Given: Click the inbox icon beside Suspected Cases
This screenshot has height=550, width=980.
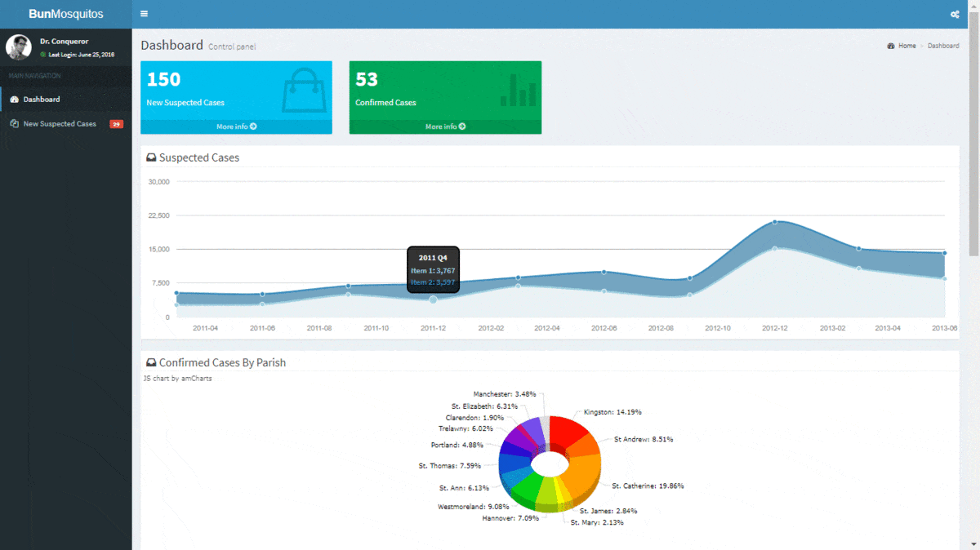Looking at the screenshot, I should coord(151,157).
